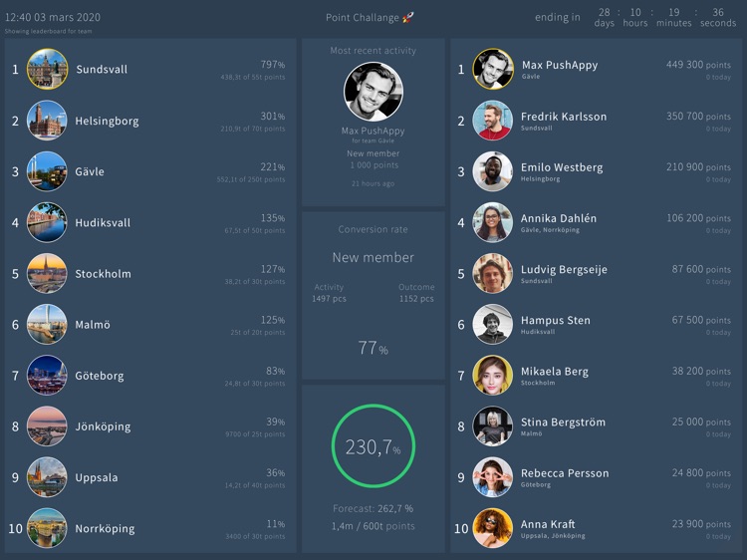Click the 12:40 03 mars 2020 timestamp
Viewport: 747px width, 560px height.
pos(53,18)
